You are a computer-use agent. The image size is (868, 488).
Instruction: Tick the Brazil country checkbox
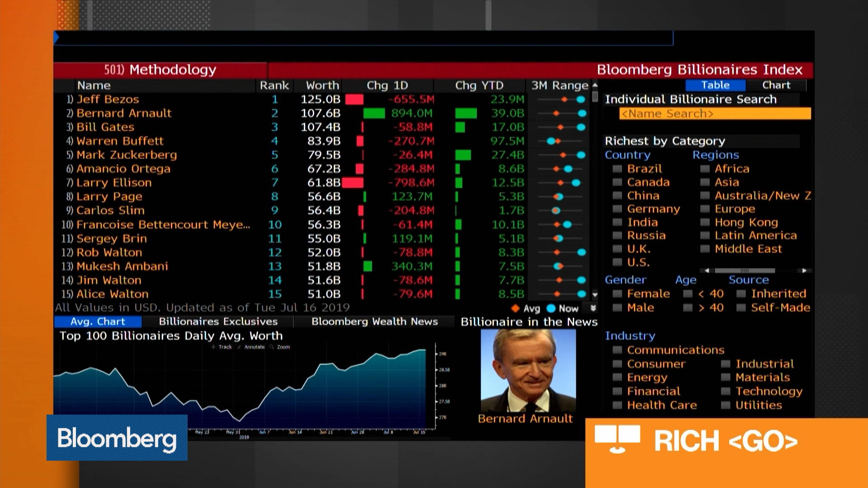(x=617, y=169)
